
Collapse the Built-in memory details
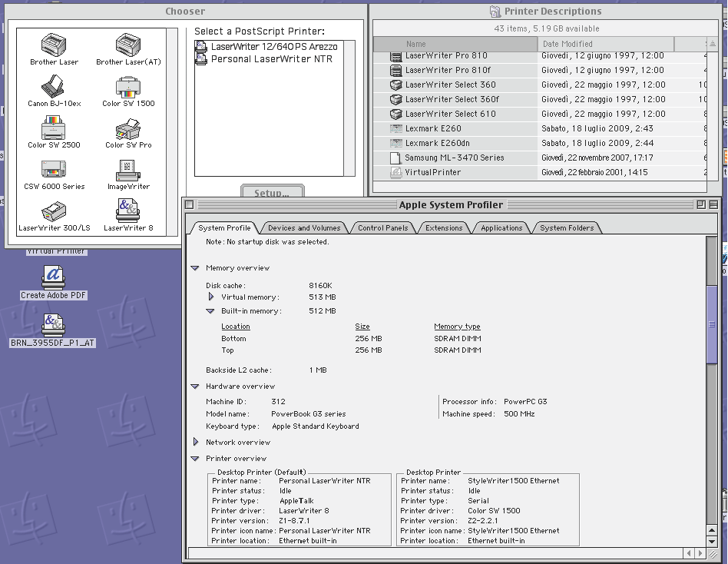tap(210, 311)
